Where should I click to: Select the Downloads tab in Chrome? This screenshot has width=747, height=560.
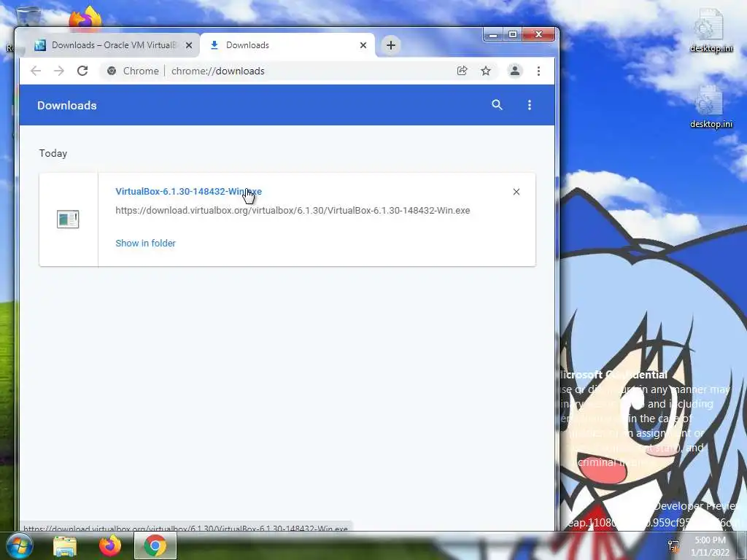click(x=287, y=45)
